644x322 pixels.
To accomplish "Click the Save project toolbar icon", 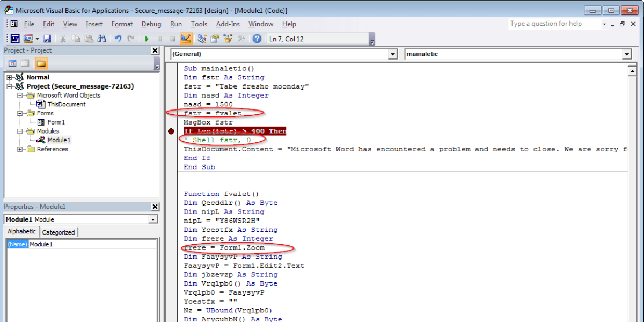I will click(47, 39).
